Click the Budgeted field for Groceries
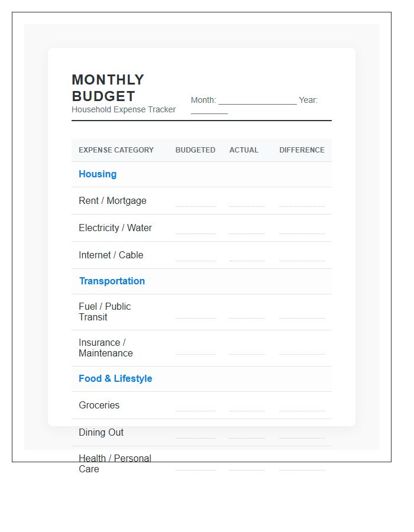414x532 pixels. point(195,407)
